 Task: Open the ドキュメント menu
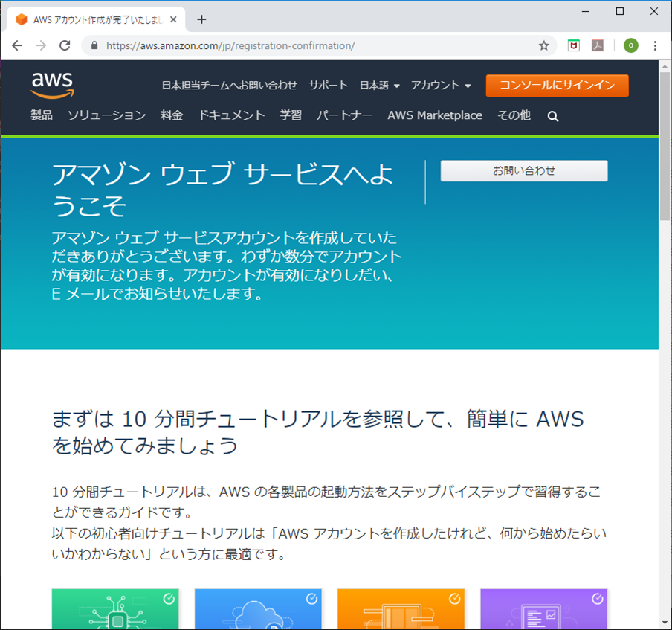tap(231, 115)
